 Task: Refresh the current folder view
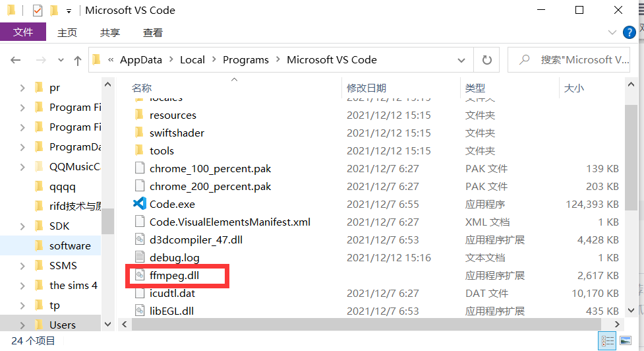(486, 60)
